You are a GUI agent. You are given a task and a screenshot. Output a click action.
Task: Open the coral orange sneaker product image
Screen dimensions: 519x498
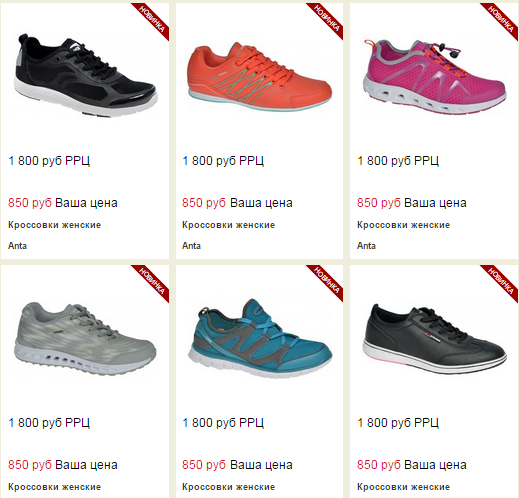(260, 77)
